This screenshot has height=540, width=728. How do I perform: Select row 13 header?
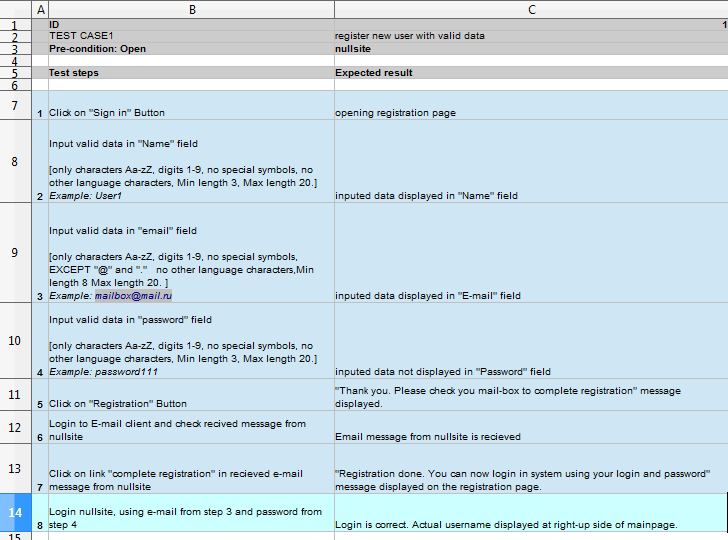(15, 468)
